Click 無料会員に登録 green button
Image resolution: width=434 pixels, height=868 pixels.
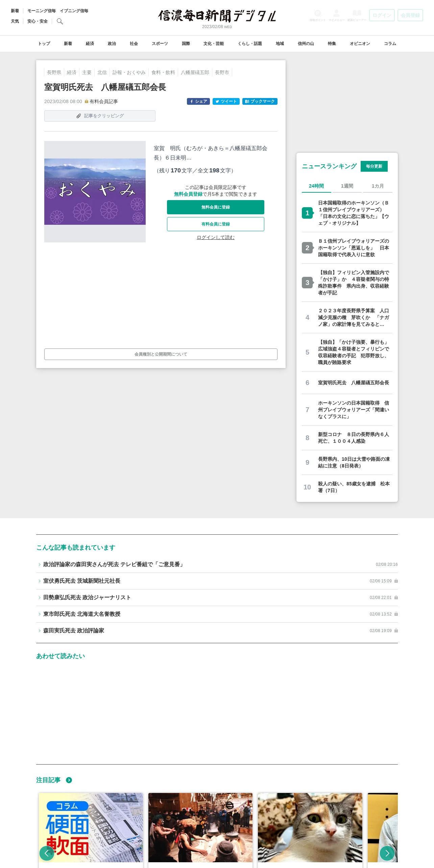(216, 207)
